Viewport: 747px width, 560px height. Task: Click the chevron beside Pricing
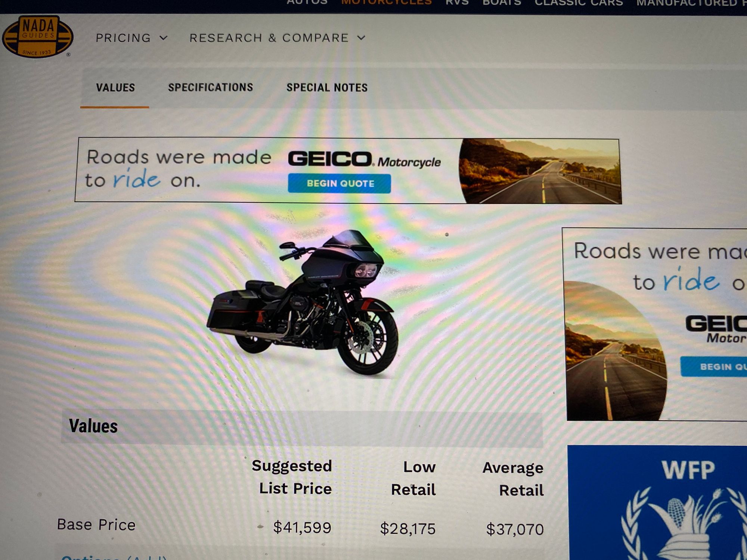[164, 38]
